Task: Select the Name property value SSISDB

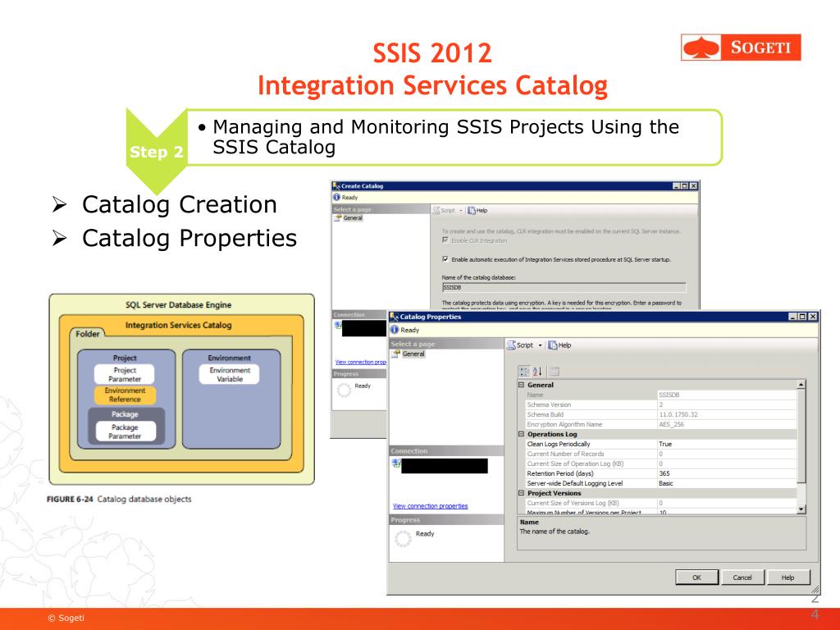Action: 727,395
